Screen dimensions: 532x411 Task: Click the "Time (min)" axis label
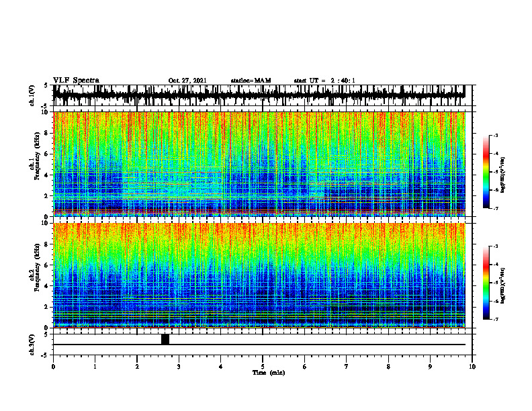269,373
